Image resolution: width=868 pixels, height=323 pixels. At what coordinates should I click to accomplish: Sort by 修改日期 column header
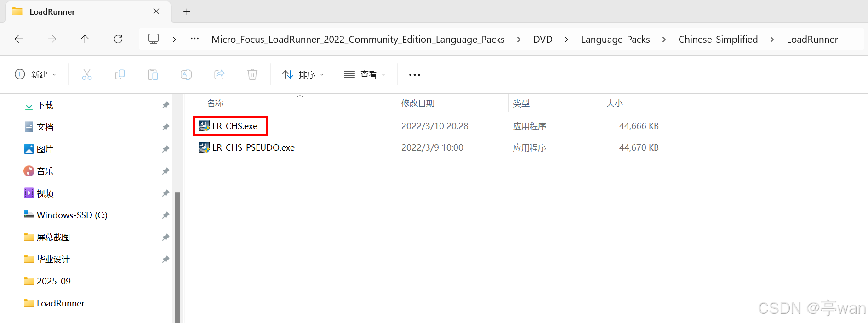tap(418, 103)
